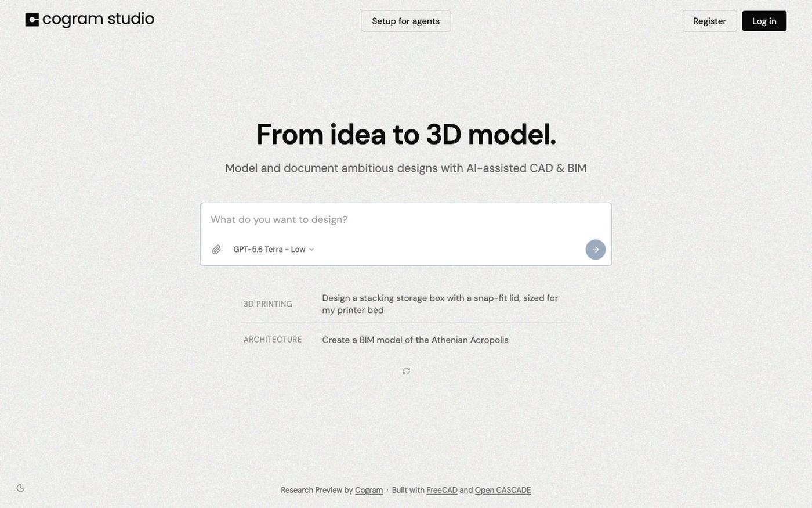Refresh the example prompt suggestions
Screen dimensions: 812x508
pyautogui.click(x=406, y=371)
